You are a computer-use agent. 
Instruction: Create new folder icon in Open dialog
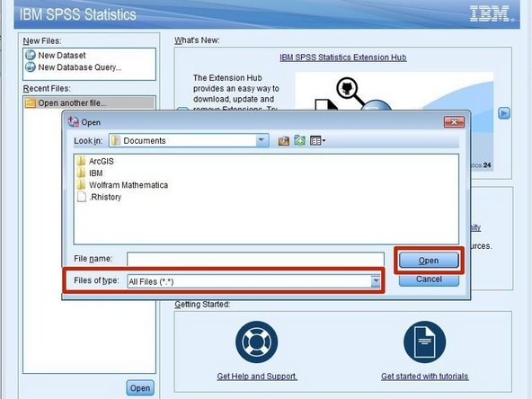[x=299, y=140]
